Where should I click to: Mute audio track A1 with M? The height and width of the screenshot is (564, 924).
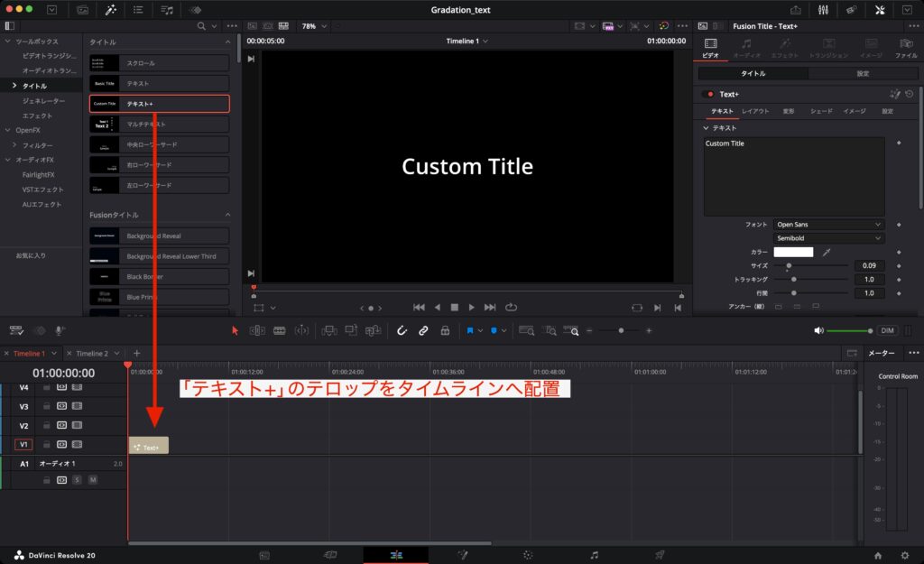[x=93, y=480]
